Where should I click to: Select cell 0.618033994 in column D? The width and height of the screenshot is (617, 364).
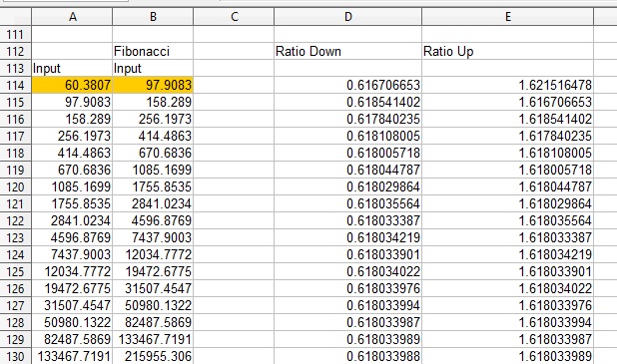click(347, 305)
